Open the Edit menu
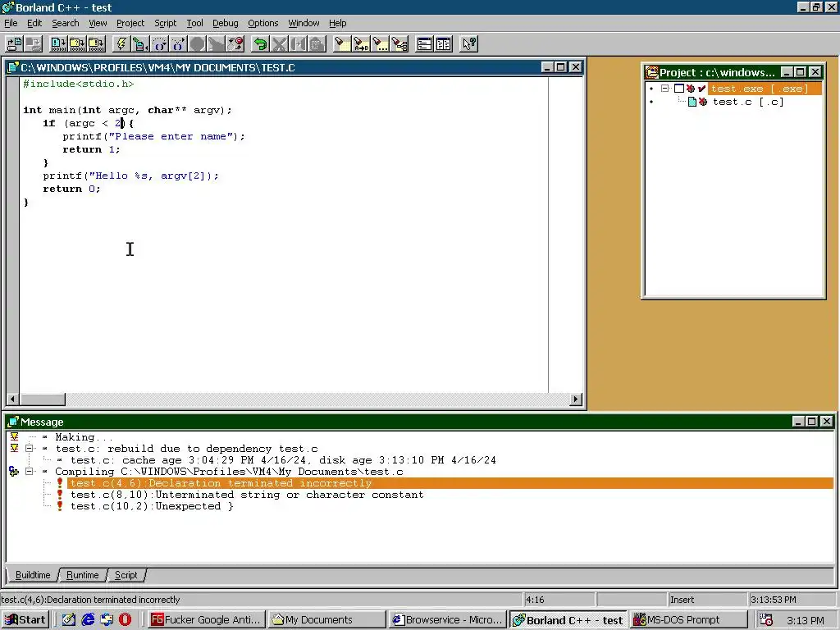The width and height of the screenshot is (840, 630). click(x=34, y=23)
